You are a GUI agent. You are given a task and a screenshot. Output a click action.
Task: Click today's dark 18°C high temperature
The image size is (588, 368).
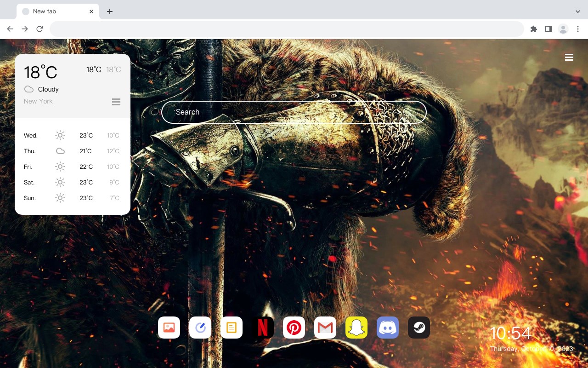94,69
